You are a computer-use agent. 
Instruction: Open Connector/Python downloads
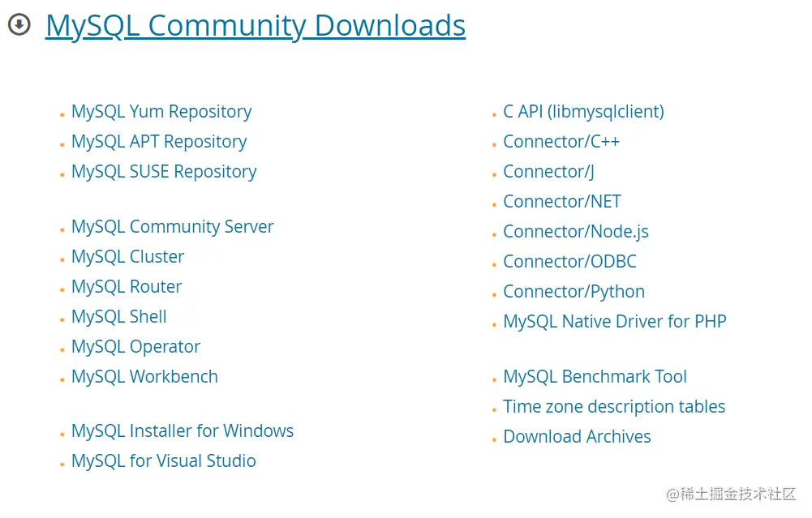574,292
